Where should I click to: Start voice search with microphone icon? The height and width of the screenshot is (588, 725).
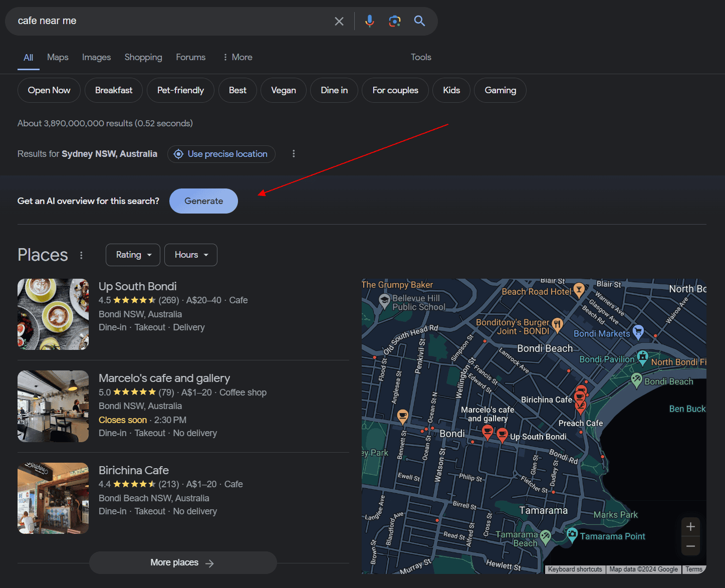click(x=369, y=21)
